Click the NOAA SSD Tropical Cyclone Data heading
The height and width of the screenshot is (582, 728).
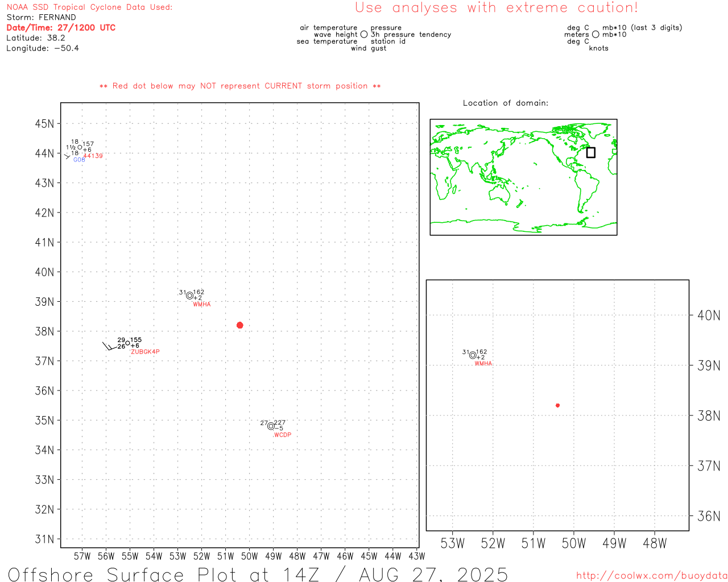click(89, 7)
